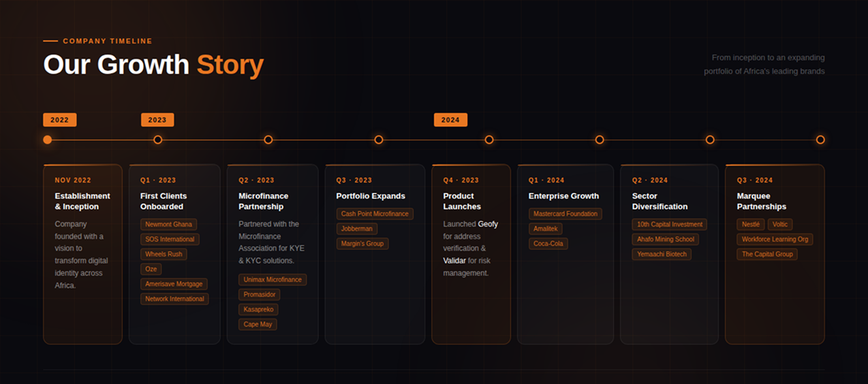The height and width of the screenshot is (384, 868).
Task: Click the Workforce Learning Org tag
Action: (775, 240)
